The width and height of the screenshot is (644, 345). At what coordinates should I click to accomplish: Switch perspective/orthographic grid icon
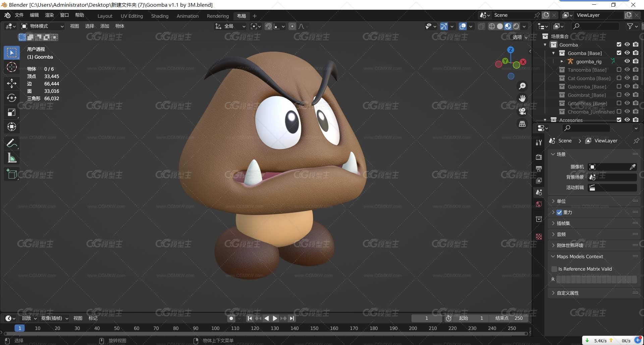[x=522, y=124]
